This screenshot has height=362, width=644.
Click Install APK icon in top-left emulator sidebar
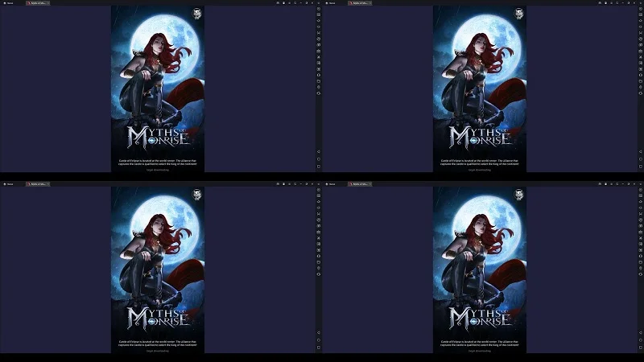click(x=319, y=51)
